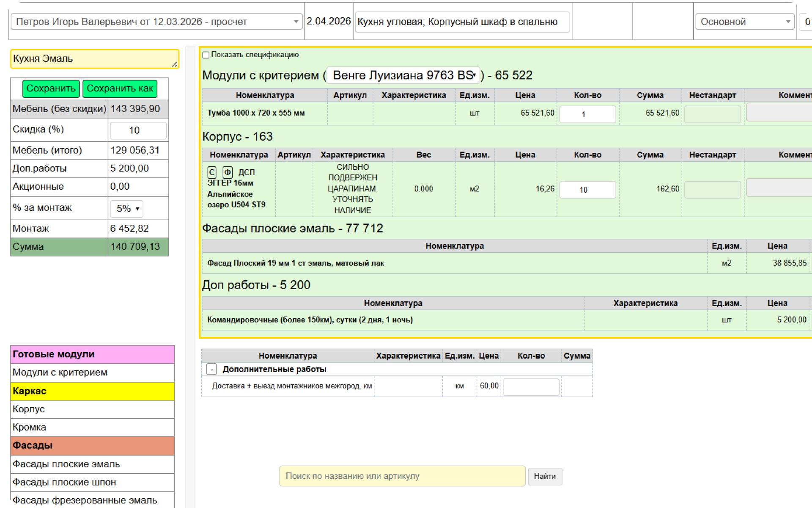Focus the search by name or article field
The height and width of the screenshot is (508, 812).
[x=402, y=476]
